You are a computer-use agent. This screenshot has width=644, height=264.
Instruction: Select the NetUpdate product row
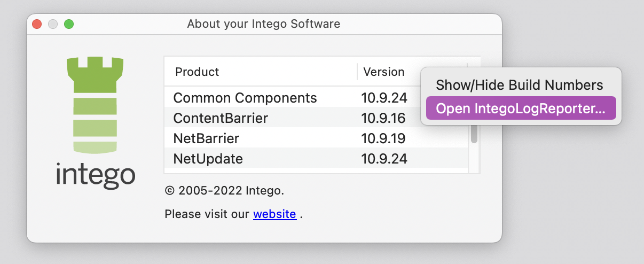(x=316, y=158)
